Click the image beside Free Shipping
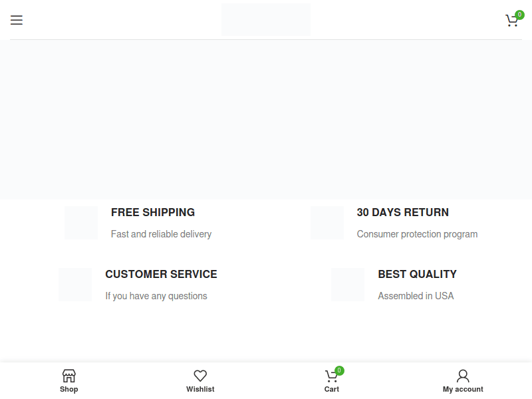The width and height of the screenshot is (532, 399). [x=81, y=223]
